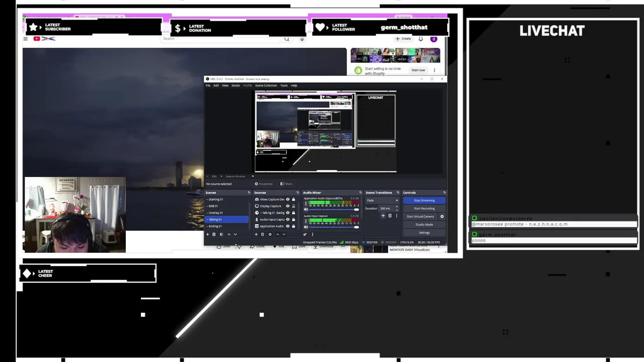
Task: Open OBS Help menu
Action: (294, 85)
